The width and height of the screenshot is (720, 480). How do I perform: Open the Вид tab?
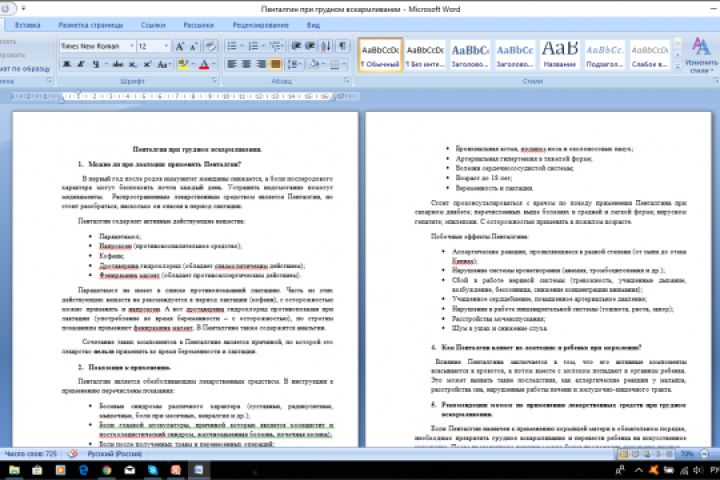coord(313,25)
